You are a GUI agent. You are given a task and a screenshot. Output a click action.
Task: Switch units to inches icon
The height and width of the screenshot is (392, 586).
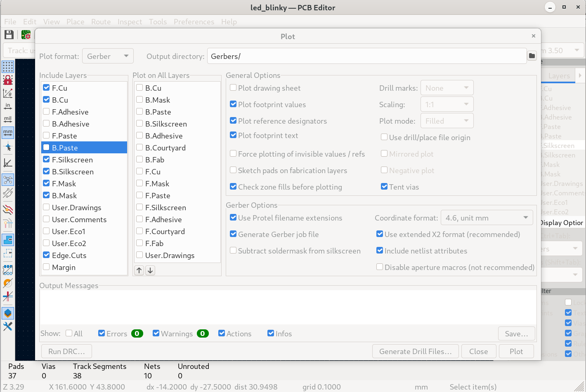click(x=8, y=106)
